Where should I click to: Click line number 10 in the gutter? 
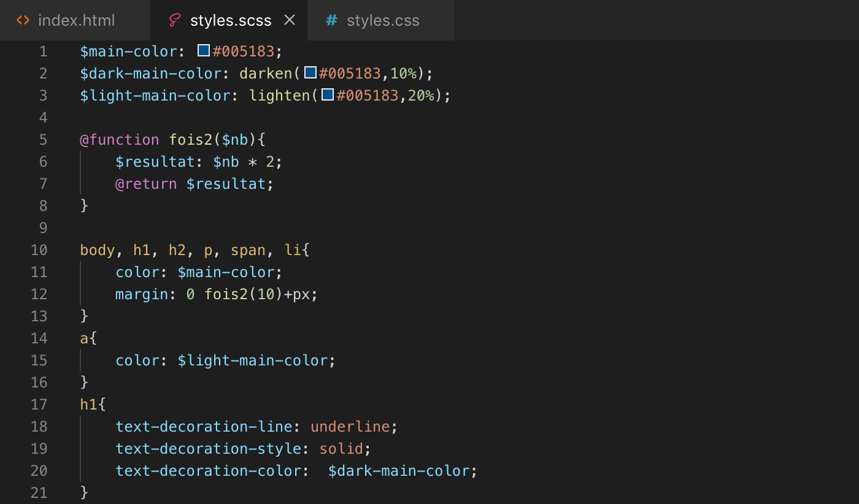click(39, 250)
